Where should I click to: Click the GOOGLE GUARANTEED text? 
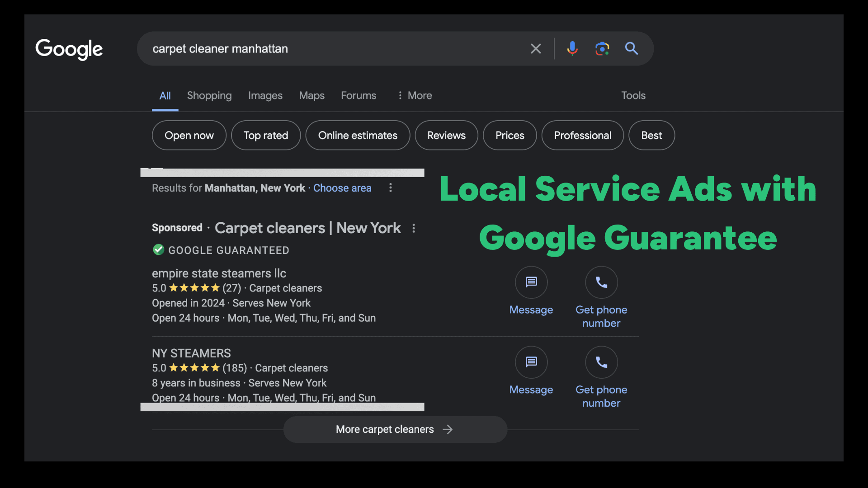pos(229,250)
